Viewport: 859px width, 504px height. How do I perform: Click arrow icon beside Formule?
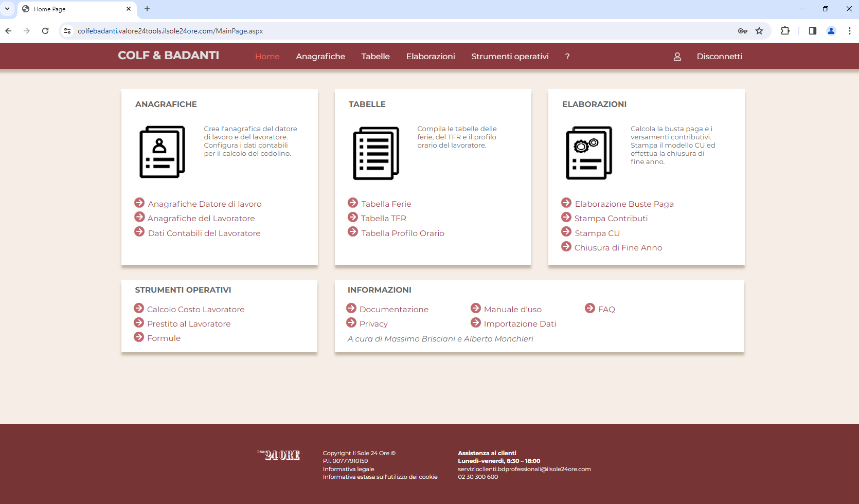[139, 337]
